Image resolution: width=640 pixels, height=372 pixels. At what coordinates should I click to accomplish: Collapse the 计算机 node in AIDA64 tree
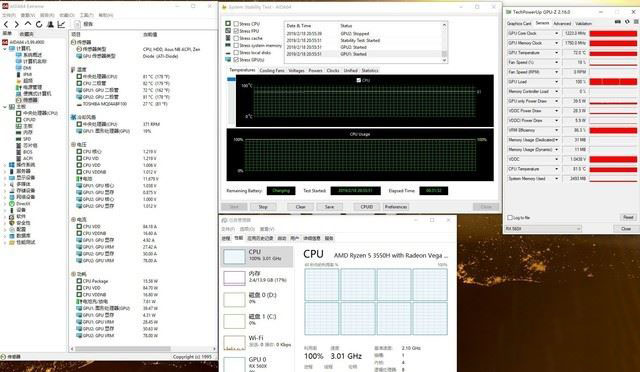coord(5,49)
